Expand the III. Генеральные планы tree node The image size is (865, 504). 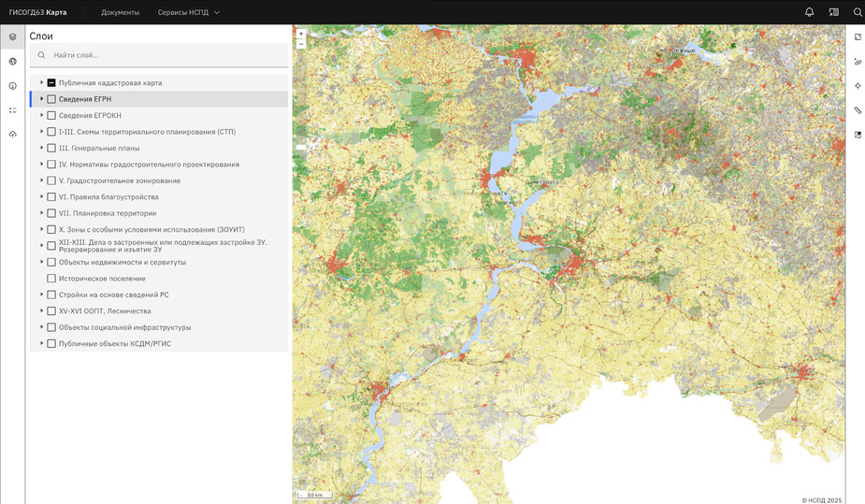point(42,148)
